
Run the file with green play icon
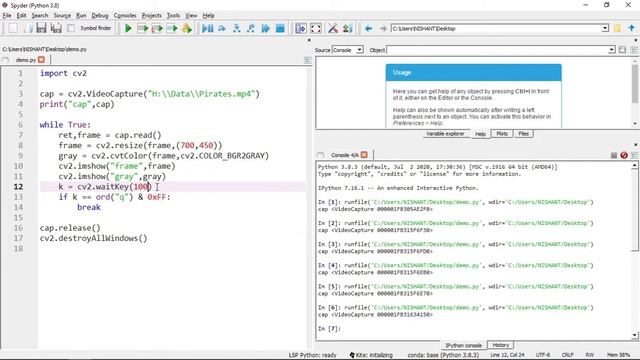pyautogui.click(x=128, y=28)
